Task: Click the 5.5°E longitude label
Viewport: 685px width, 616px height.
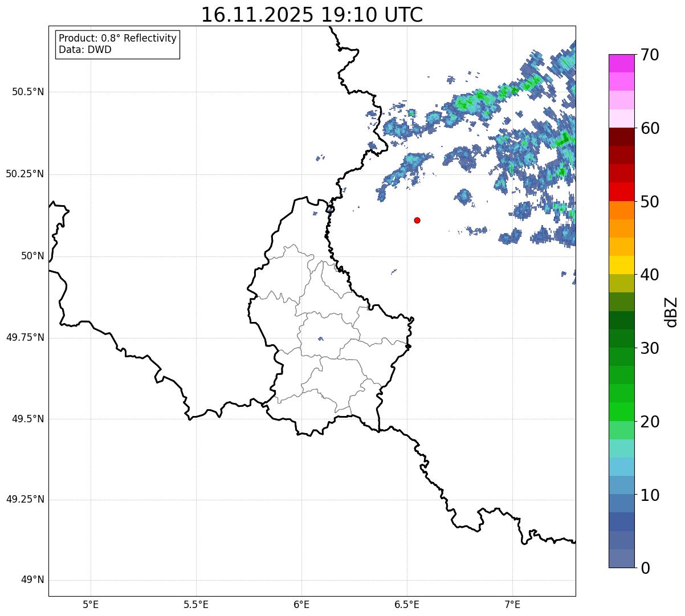Action: (196, 604)
